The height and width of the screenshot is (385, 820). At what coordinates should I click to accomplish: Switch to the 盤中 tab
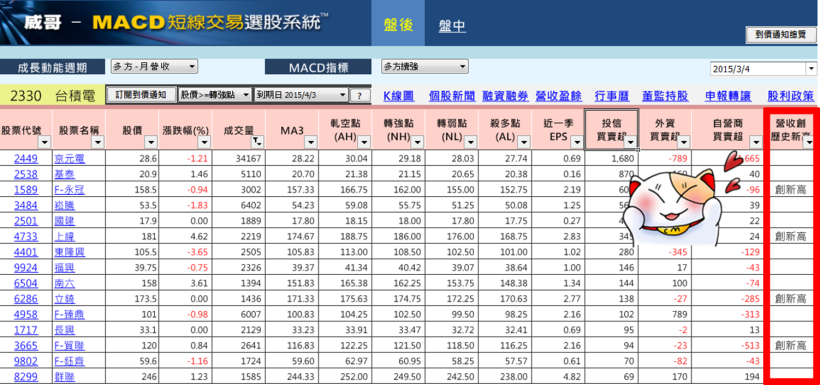[452, 26]
